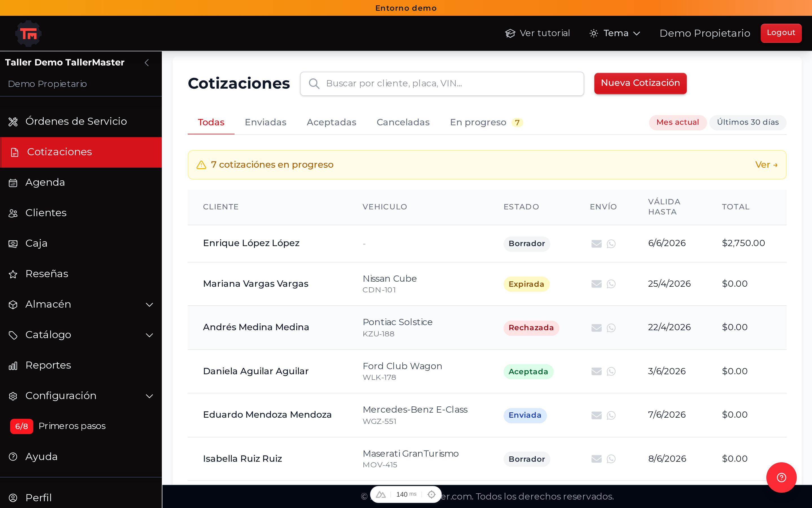Click email icon for Andrés Medina Medina
Image resolution: width=812 pixels, height=508 pixels.
click(x=596, y=328)
